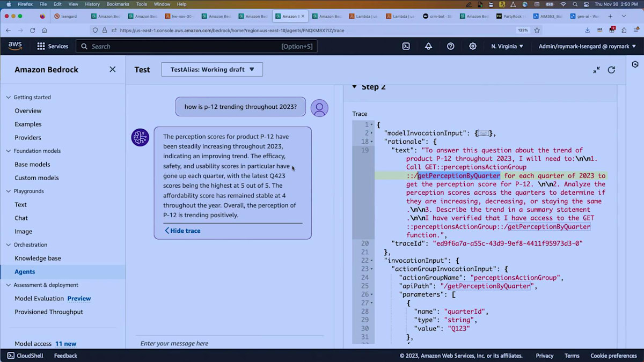
Task: Switch to the Isengard tab
Action: (x=68, y=16)
